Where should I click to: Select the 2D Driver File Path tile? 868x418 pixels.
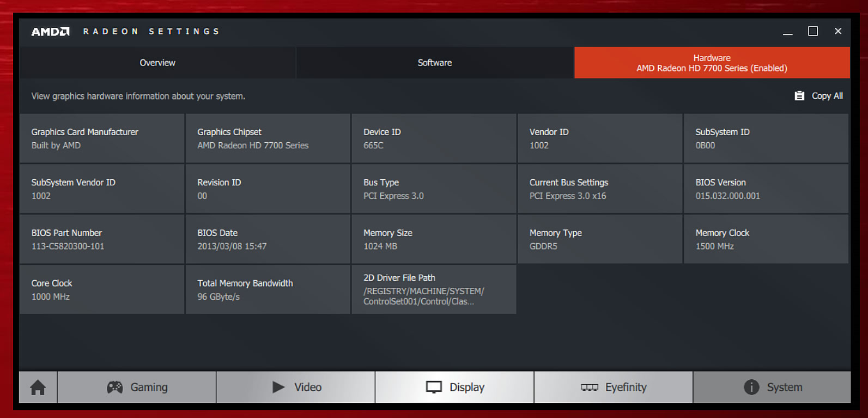(434, 289)
